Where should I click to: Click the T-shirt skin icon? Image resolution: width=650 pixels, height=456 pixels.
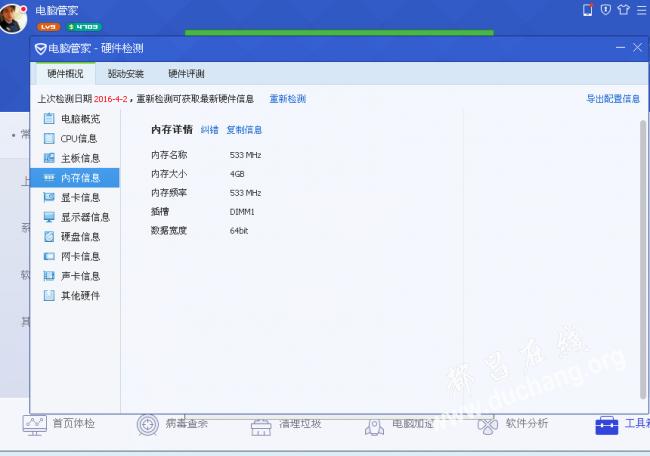tap(623, 10)
